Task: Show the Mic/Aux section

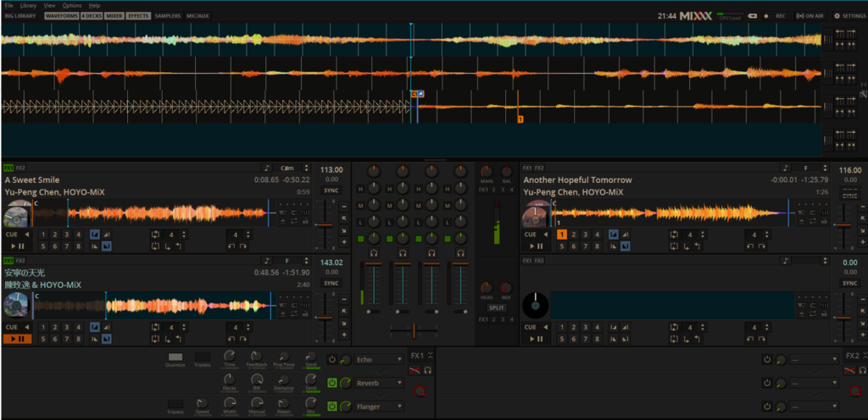Action: tap(198, 16)
